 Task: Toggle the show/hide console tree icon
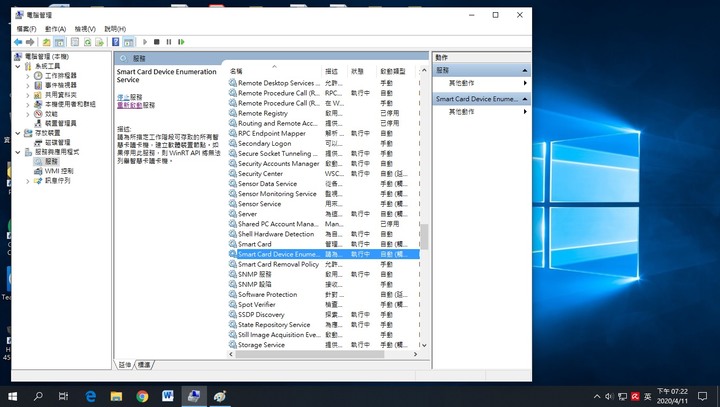(59, 42)
